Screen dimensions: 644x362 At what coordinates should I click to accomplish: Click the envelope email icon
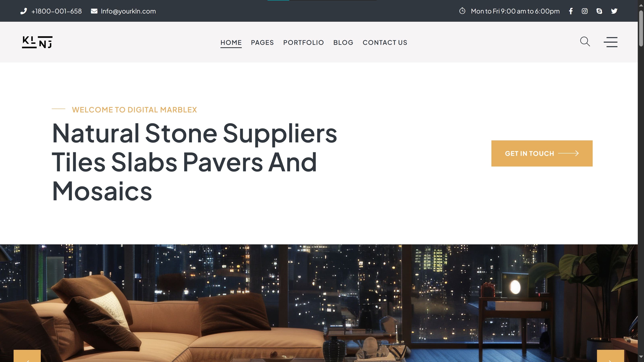click(x=94, y=11)
